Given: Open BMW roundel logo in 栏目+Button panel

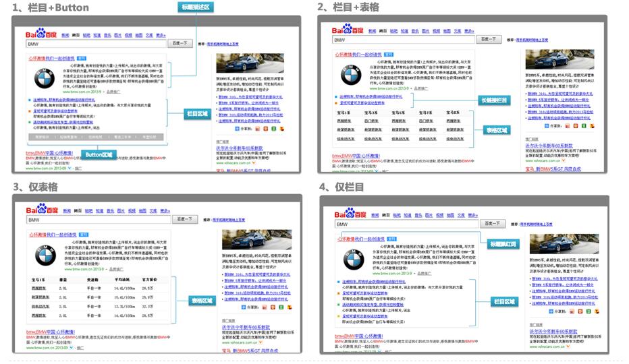Looking at the screenshot, I should click(44, 79).
